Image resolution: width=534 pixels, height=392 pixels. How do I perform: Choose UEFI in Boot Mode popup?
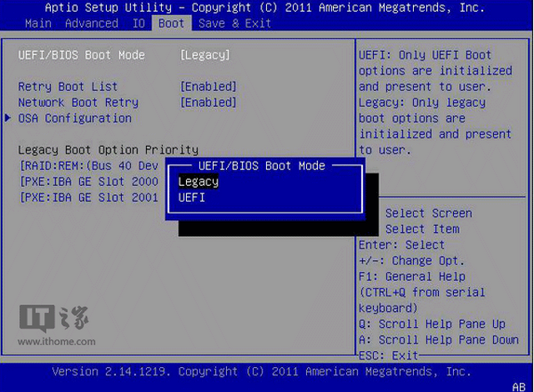(x=192, y=198)
